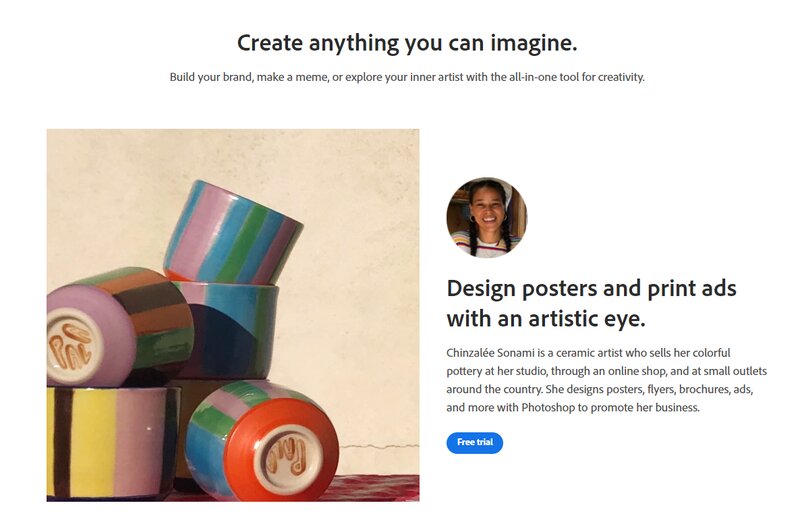This screenshot has width=800, height=520.
Task: Click the 'Create anything you can imagine.' heading
Action: point(407,43)
